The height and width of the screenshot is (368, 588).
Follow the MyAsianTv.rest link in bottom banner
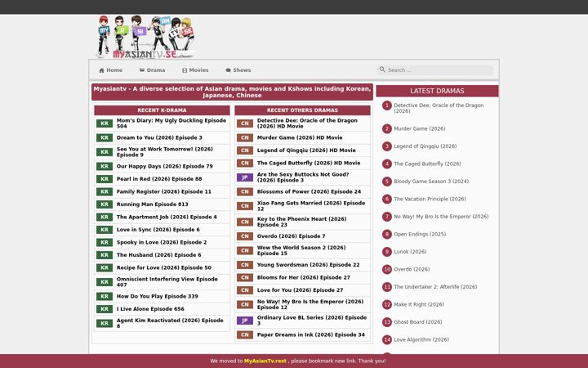tap(265, 361)
